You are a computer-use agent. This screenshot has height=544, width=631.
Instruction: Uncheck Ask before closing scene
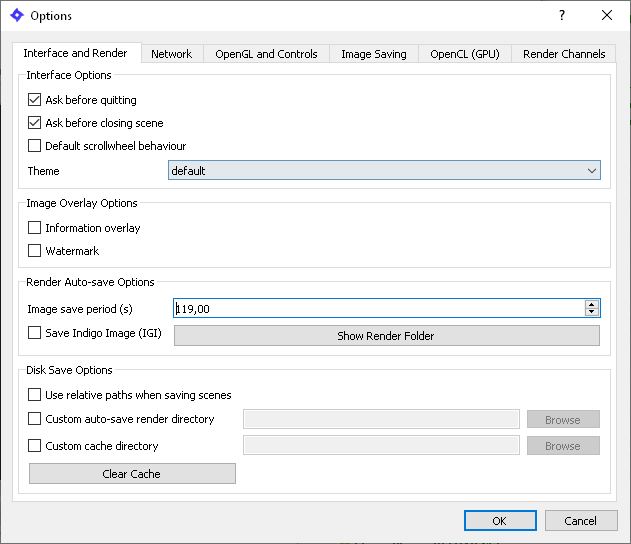(x=36, y=123)
